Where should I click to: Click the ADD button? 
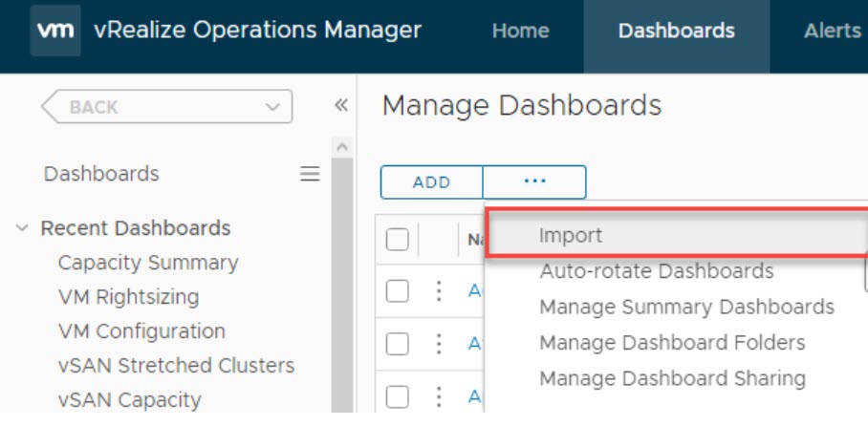431,181
